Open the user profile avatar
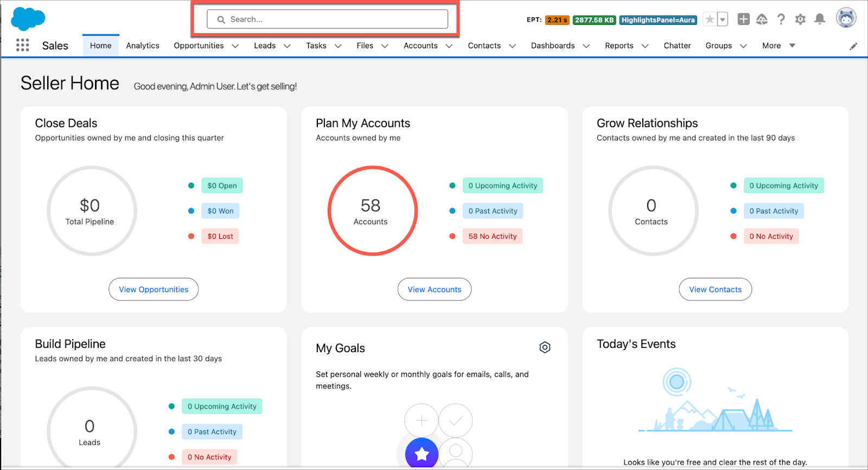 (846, 18)
